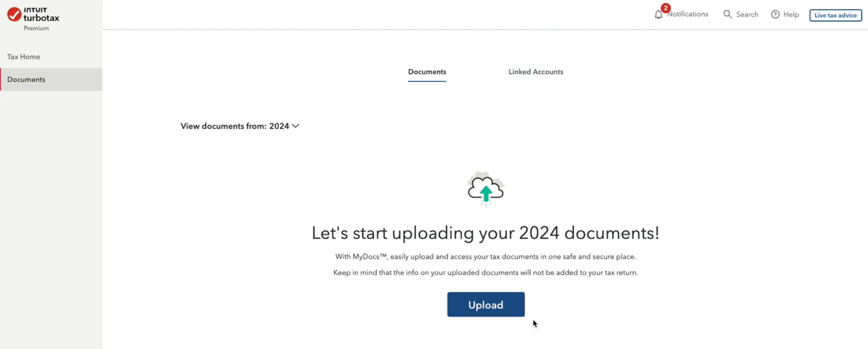Open the View documents from dropdown

pos(240,126)
